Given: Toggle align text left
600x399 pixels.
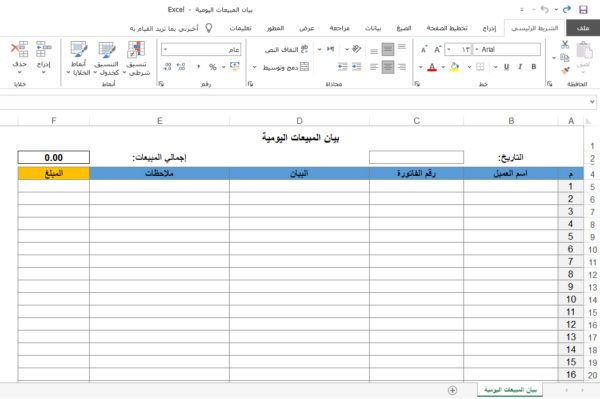Looking at the screenshot, I should click(x=374, y=67).
